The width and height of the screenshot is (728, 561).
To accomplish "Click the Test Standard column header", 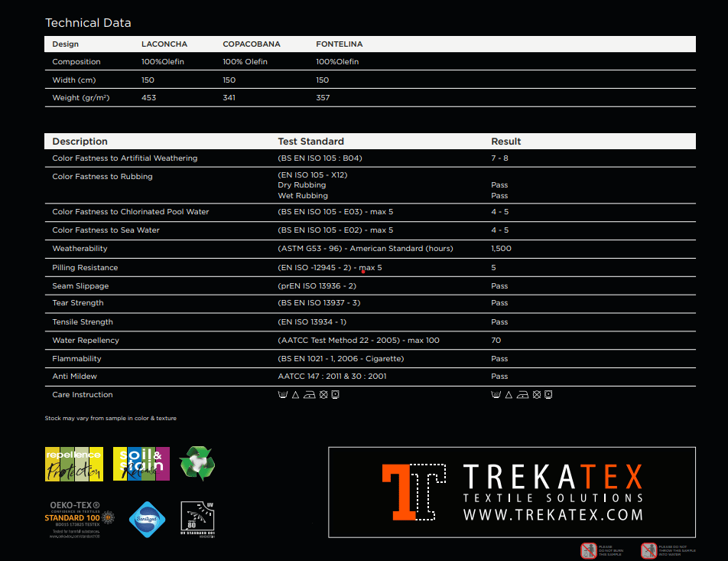I will (310, 142).
